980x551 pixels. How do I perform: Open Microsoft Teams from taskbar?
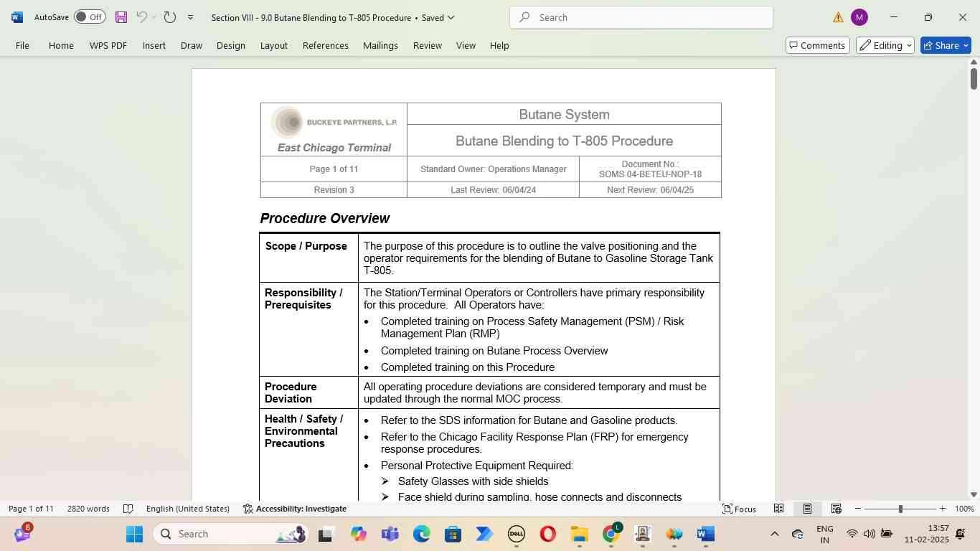coord(390,534)
